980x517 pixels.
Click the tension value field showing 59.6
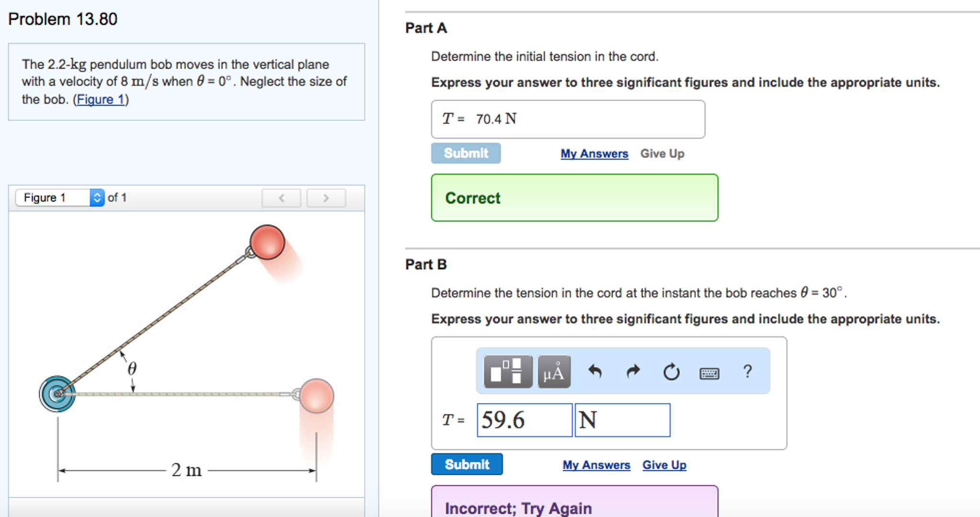(524, 420)
